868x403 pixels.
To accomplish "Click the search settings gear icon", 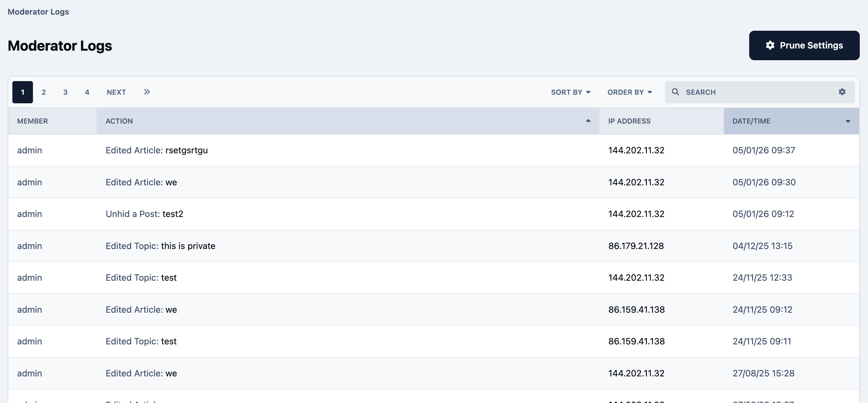I will tap(842, 92).
